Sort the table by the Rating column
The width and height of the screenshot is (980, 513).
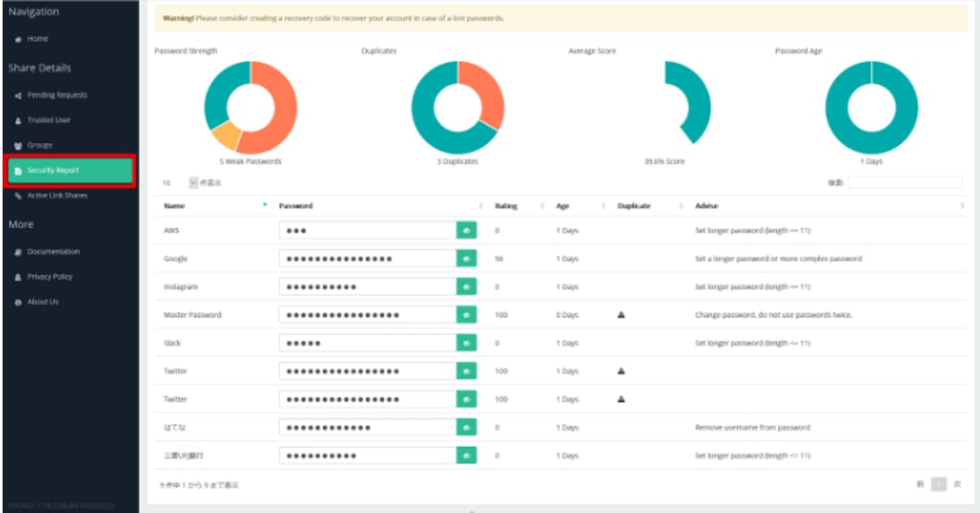(506, 206)
